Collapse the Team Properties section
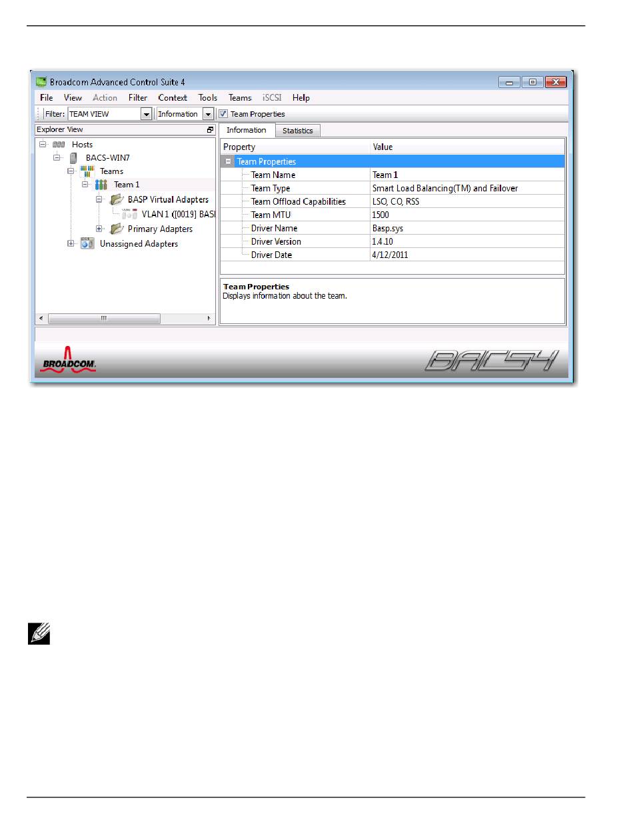633x840 pixels. click(229, 161)
